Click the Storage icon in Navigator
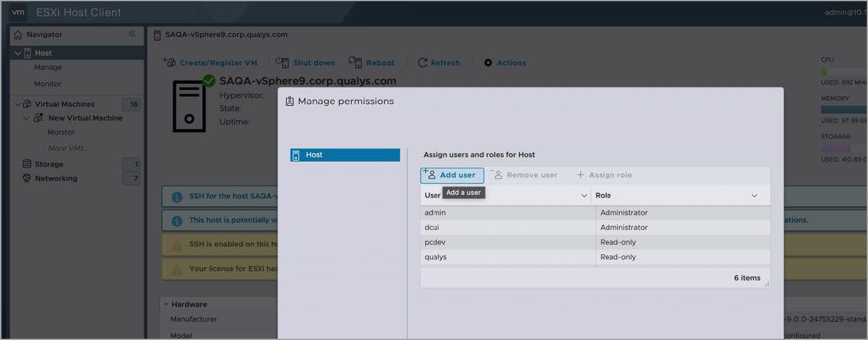 [x=27, y=164]
